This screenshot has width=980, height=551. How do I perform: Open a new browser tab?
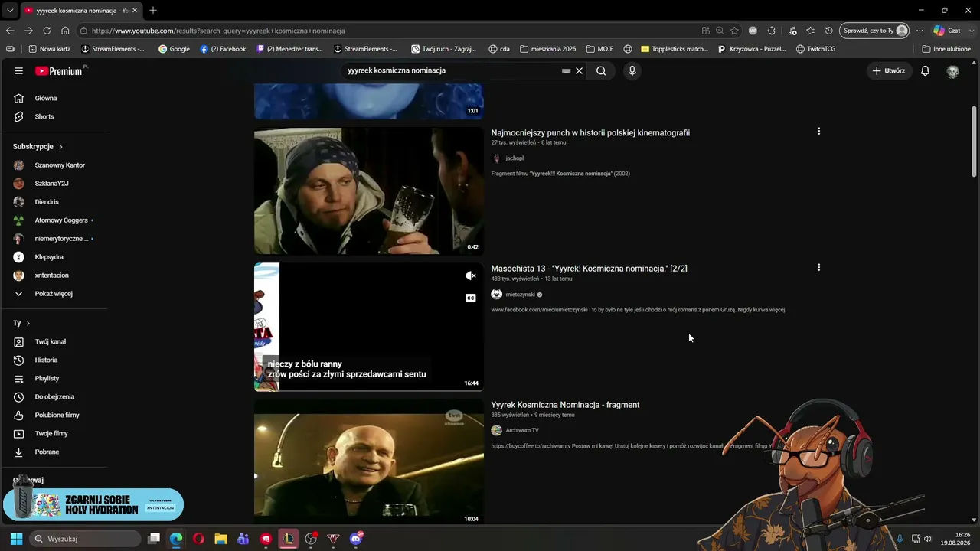tap(153, 11)
